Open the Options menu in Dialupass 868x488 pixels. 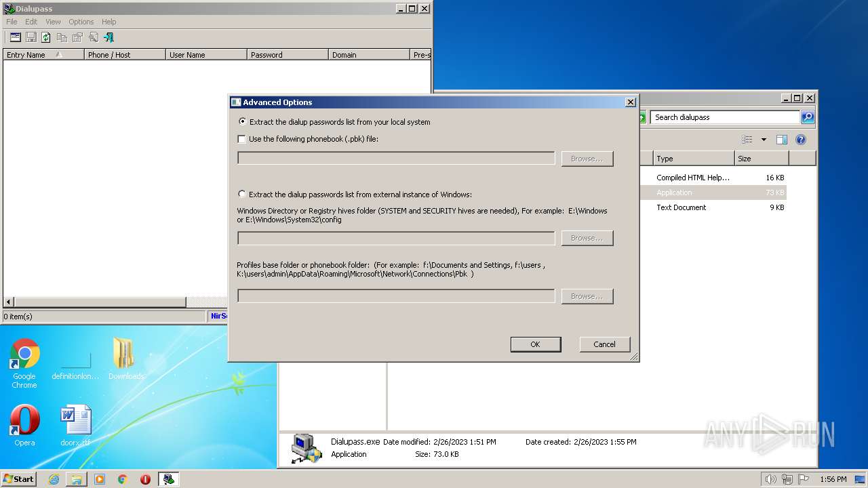(x=81, y=22)
